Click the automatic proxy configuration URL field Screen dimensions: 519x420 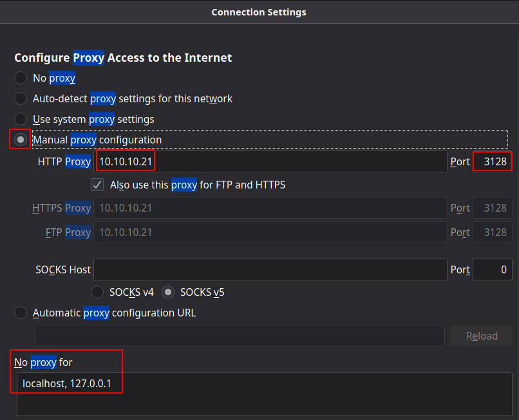click(x=240, y=336)
